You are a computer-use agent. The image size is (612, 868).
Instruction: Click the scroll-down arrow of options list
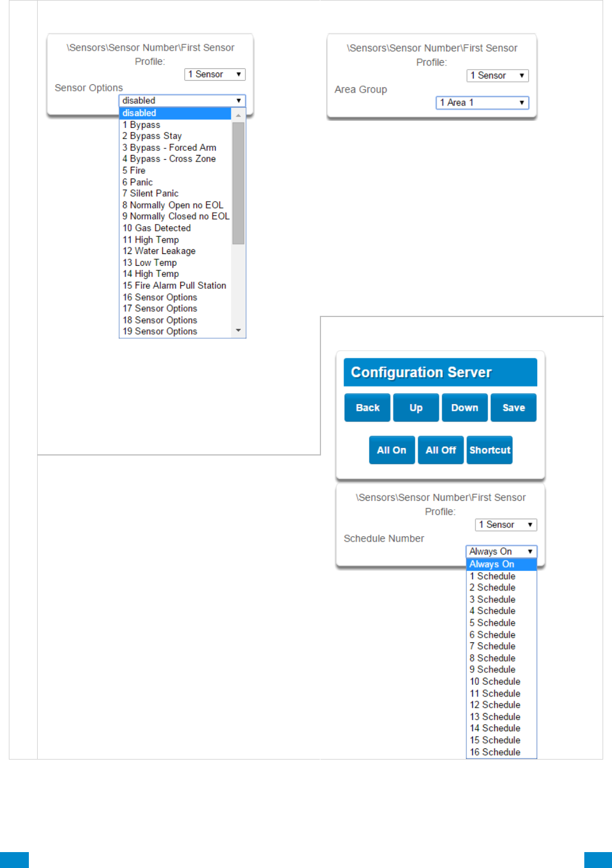click(238, 331)
